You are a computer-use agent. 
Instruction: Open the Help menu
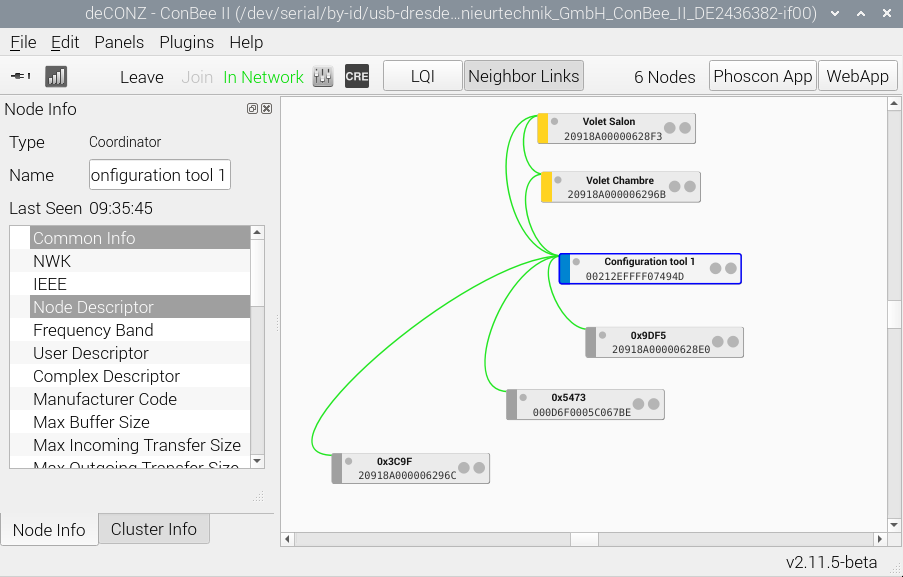coord(246,42)
